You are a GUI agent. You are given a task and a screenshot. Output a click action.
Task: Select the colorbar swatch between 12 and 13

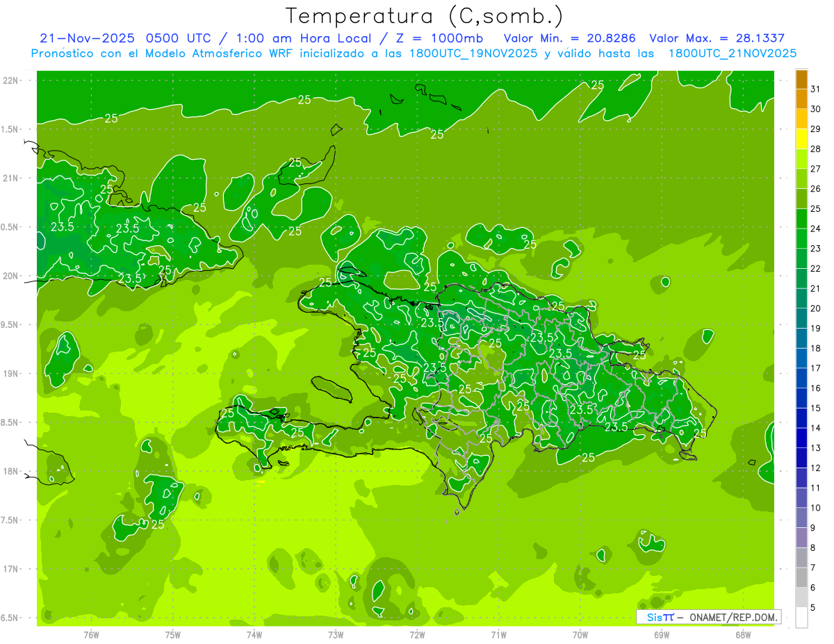point(801,458)
